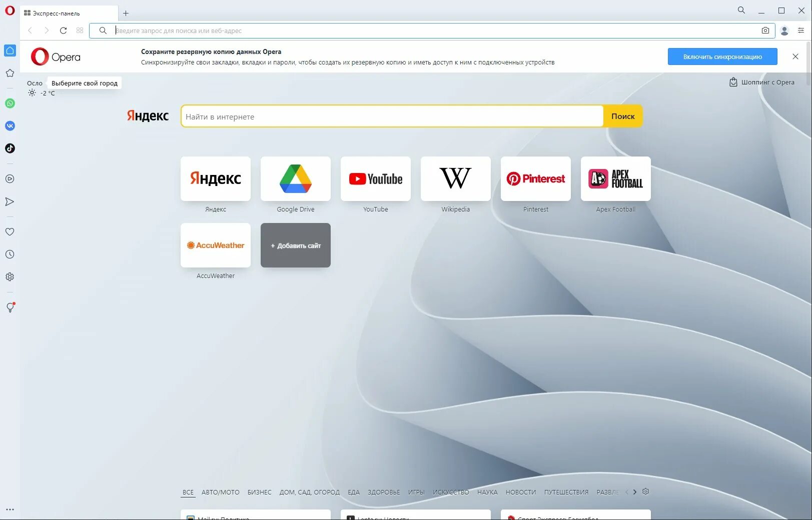Viewport: 812px width, 520px height.
Task: Open the lightbulb tips icon in sidebar
Action: tap(10, 307)
